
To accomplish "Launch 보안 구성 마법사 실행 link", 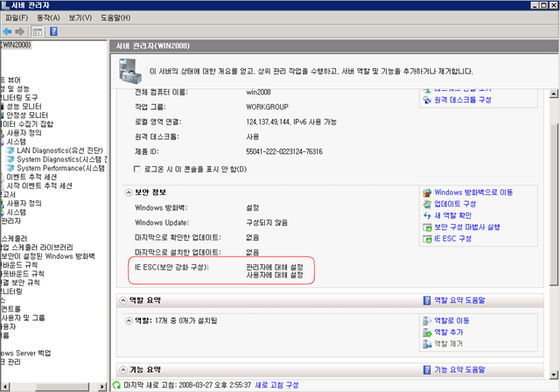I will (x=467, y=227).
